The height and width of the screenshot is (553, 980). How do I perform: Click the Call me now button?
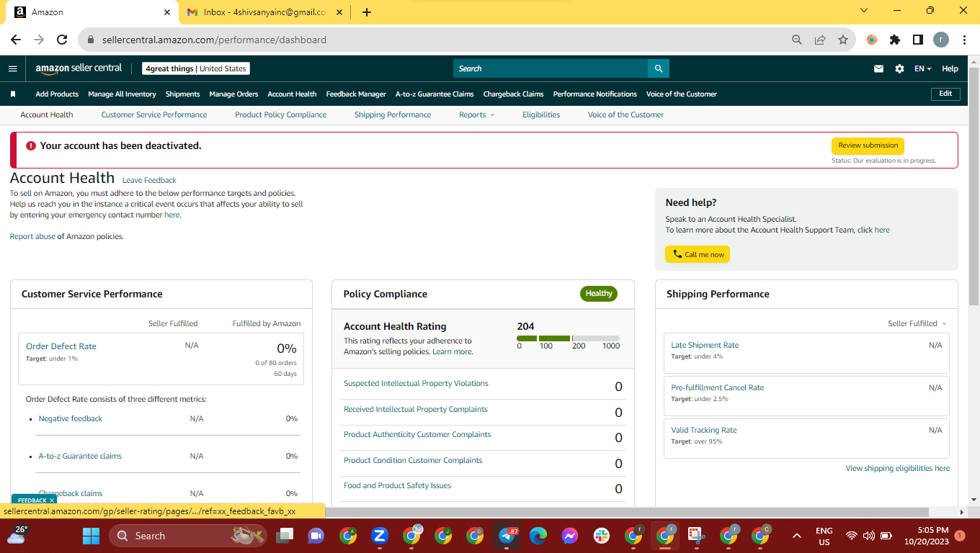[x=698, y=254]
